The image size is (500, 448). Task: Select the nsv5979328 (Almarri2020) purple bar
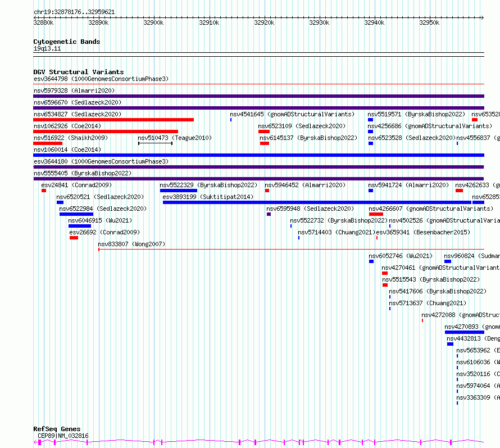pos(258,96)
